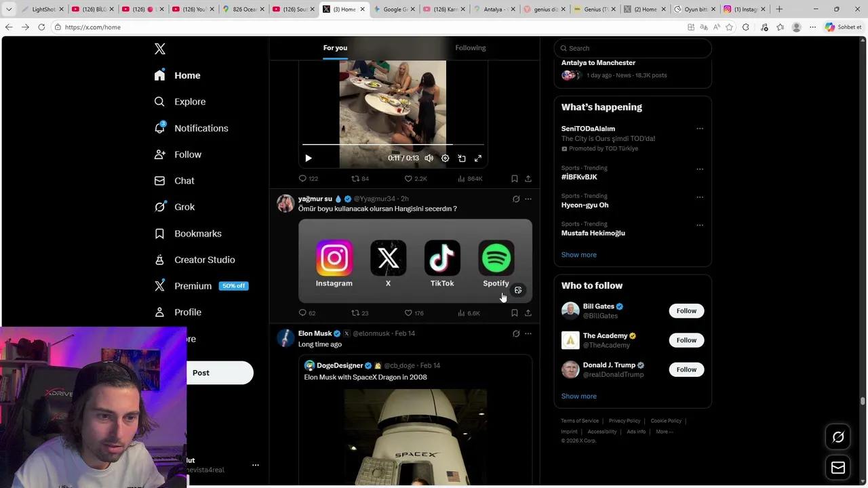Bookmark the video post
The height and width of the screenshot is (488, 868).
tap(515, 179)
